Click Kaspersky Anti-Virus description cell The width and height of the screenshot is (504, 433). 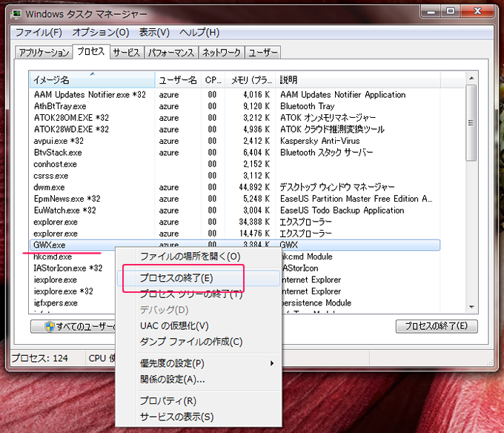tap(320, 141)
